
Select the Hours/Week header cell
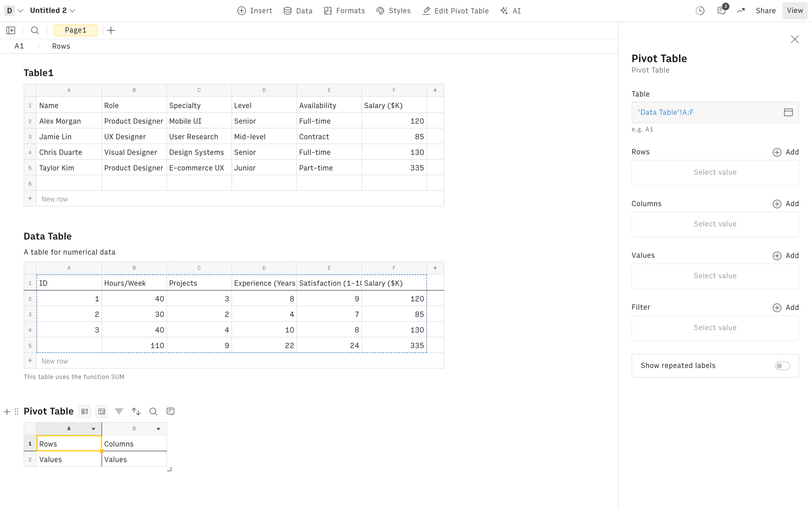(134, 283)
